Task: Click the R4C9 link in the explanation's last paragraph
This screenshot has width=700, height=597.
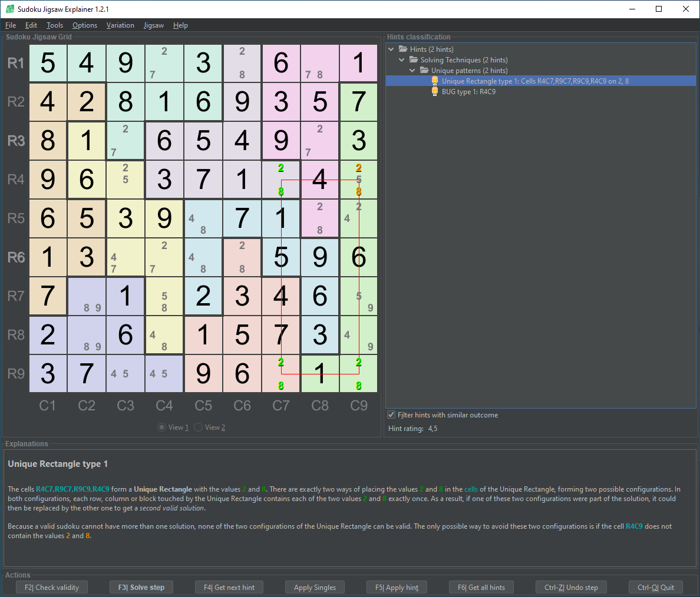Action: (x=634, y=526)
